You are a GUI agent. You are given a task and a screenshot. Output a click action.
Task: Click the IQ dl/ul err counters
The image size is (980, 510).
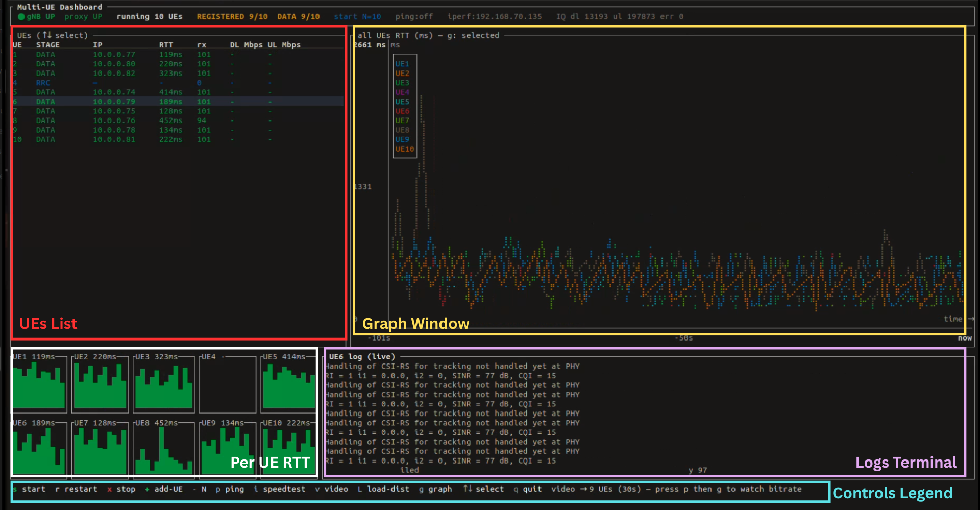coord(620,17)
